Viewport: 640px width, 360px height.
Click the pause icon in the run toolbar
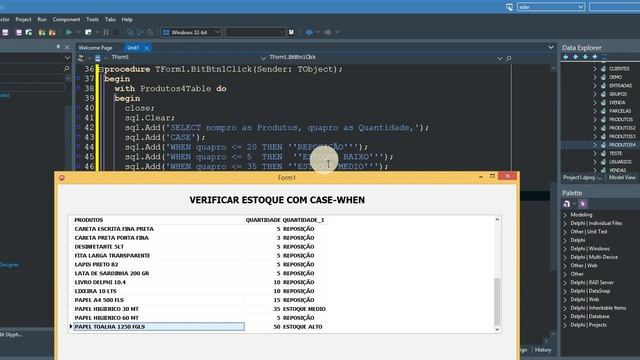pyautogui.click(x=106, y=32)
